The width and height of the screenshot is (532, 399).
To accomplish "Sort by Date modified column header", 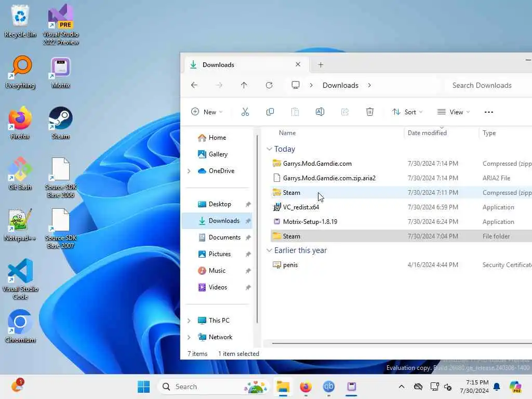I will pyautogui.click(x=427, y=133).
